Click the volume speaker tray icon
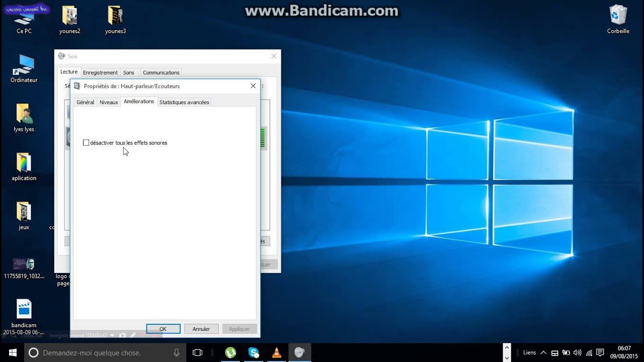 [577, 352]
